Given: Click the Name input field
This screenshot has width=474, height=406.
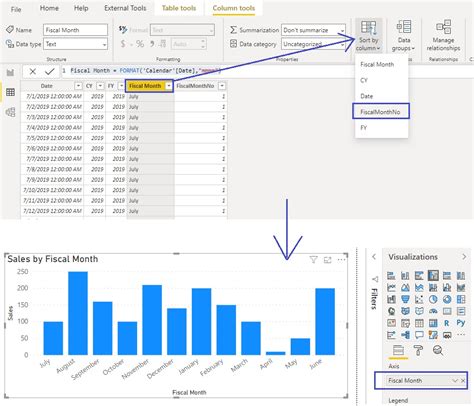Looking at the screenshot, I should click(75, 30).
